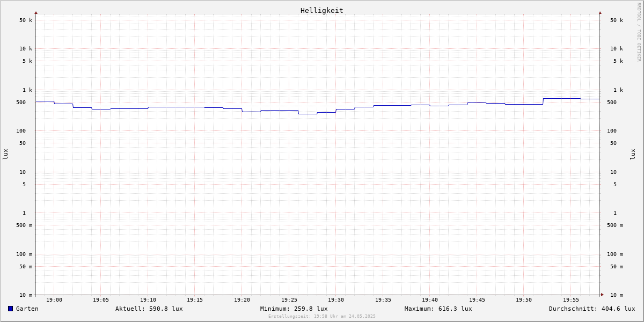This screenshot has height=322, width=644.
Task: Click the 19:00 time axis label
Action: (x=54, y=300)
